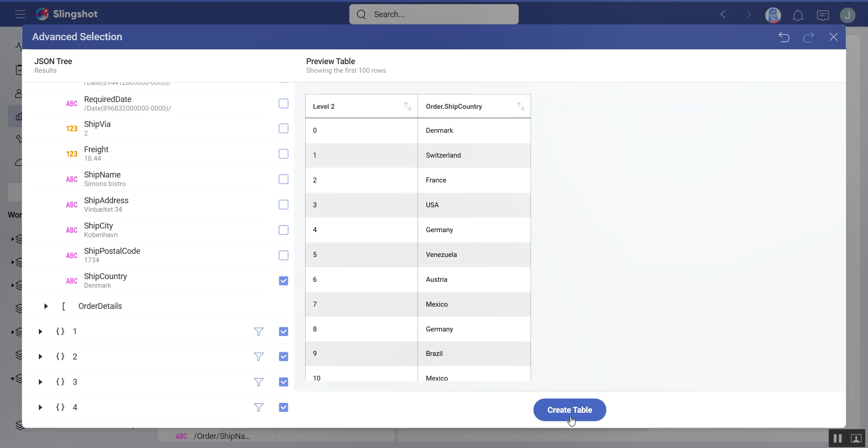
Task: Open the notifications bell
Action: [798, 15]
